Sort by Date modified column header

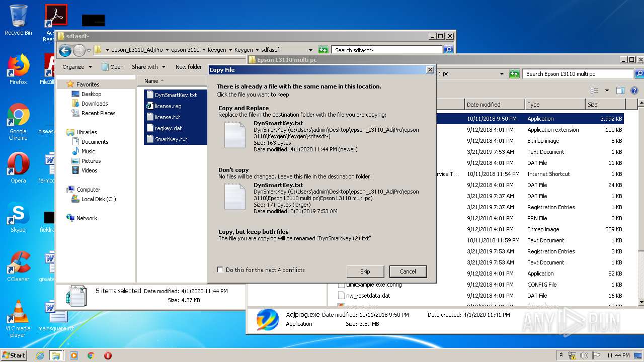click(494, 105)
